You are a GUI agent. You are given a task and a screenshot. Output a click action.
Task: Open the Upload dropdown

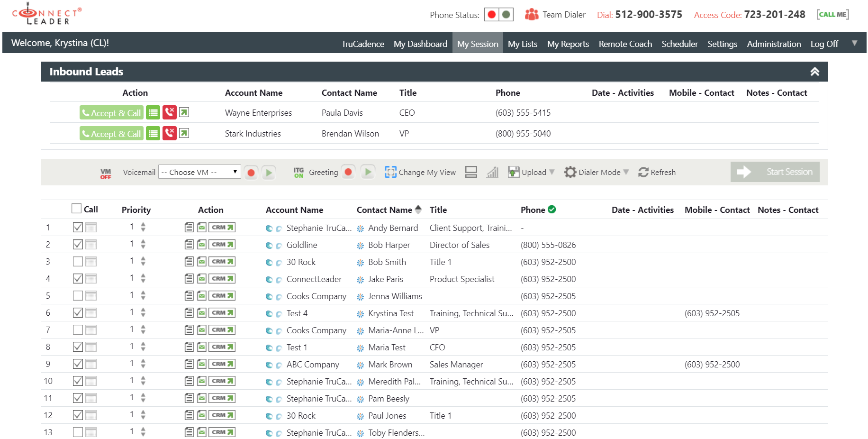[531, 172]
